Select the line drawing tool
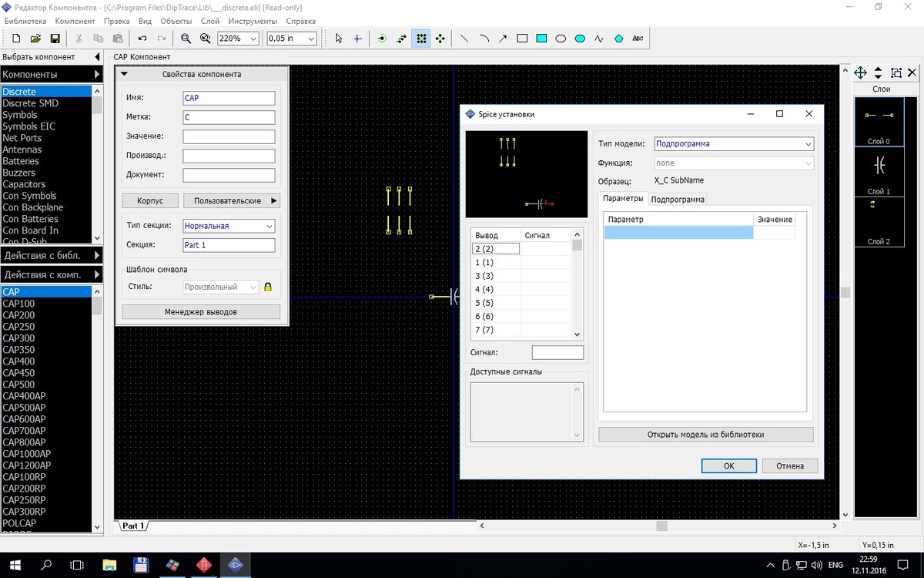The height and width of the screenshot is (578, 924). point(464,38)
